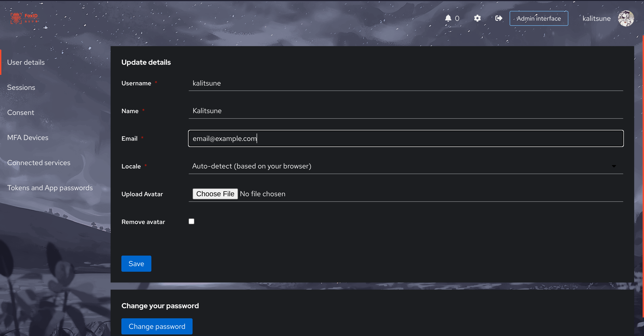The height and width of the screenshot is (336, 644).
Task: Click the kalitsune username in header
Action: [x=597, y=19]
